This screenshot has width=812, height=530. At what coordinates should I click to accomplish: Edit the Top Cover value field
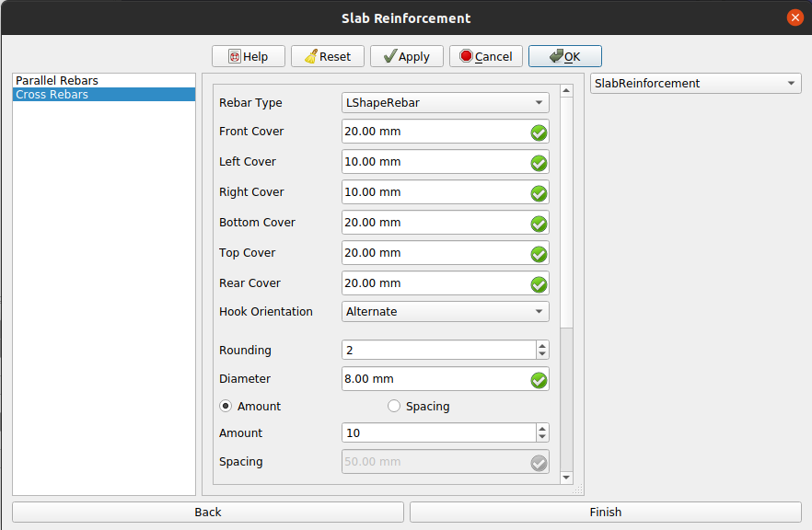coord(445,253)
